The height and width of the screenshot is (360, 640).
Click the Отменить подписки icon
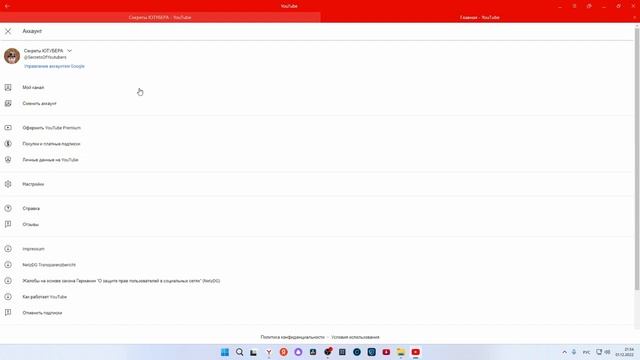8,313
